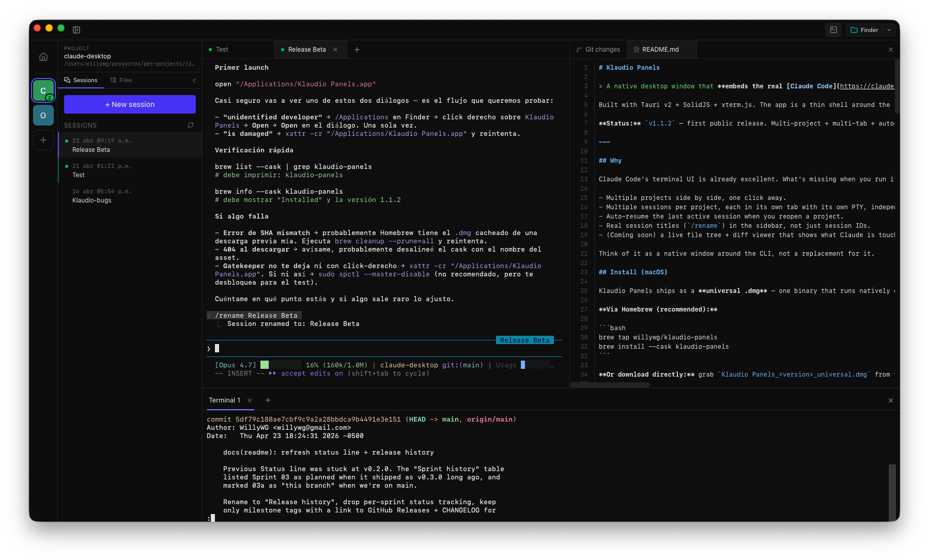This screenshot has width=929, height=560.
Task: Open in Finder button
Action: 864,30
